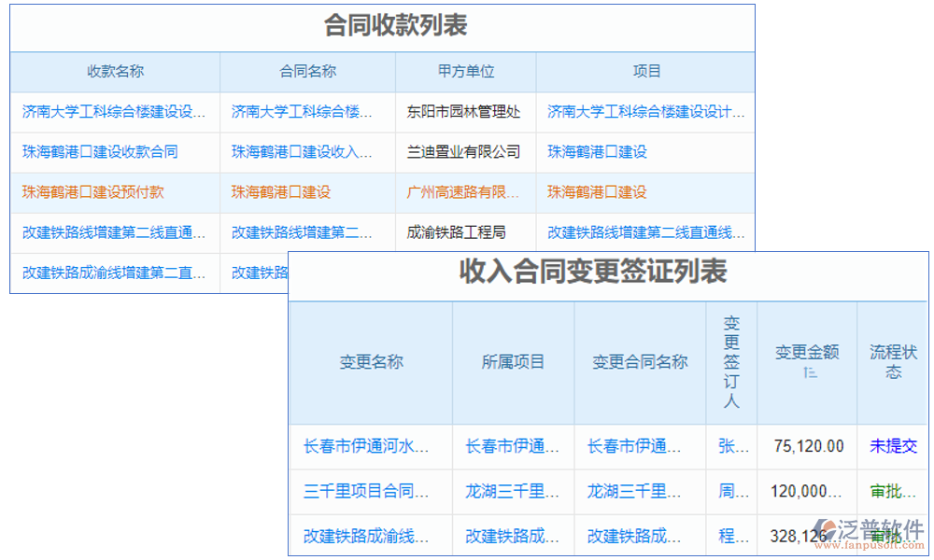Sort by the 项目 column header
Image resolution: width=934 pixels, height=560 pixels.
648,72
